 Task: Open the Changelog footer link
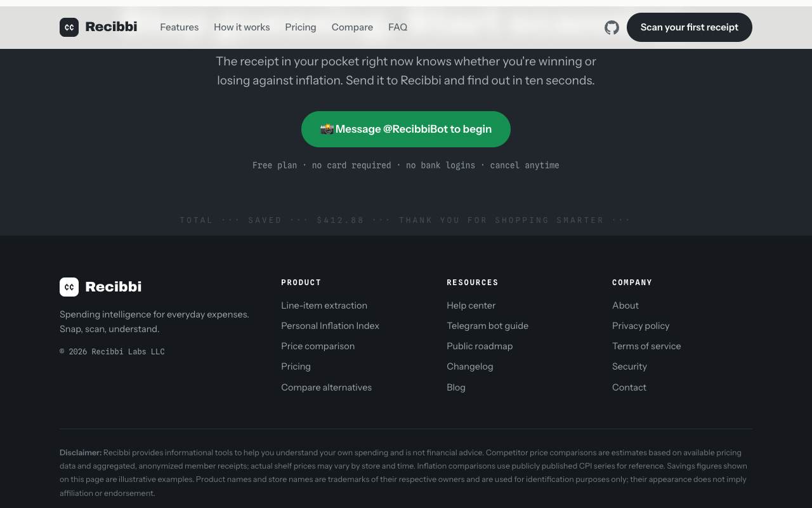pos(469,366)
